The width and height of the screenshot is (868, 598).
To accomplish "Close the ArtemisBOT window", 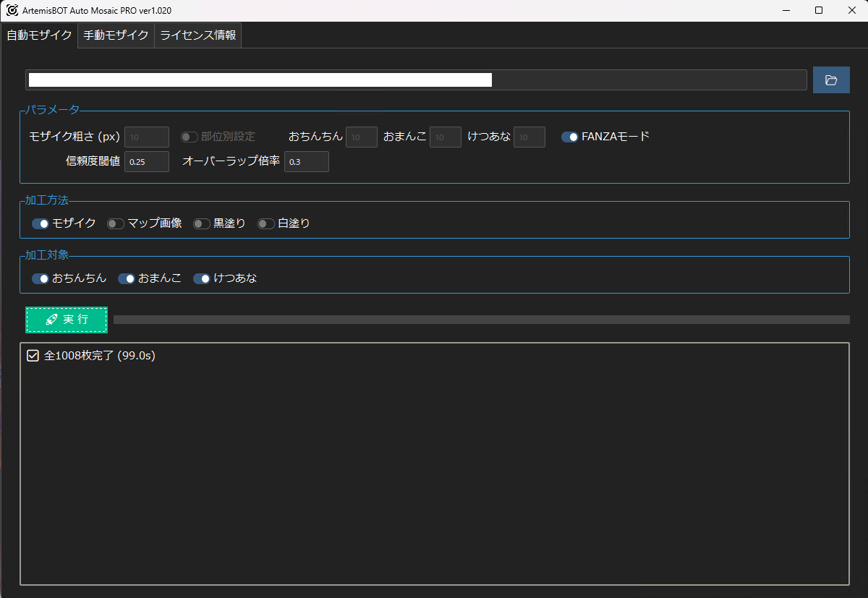I will click(x=851, y=11).
